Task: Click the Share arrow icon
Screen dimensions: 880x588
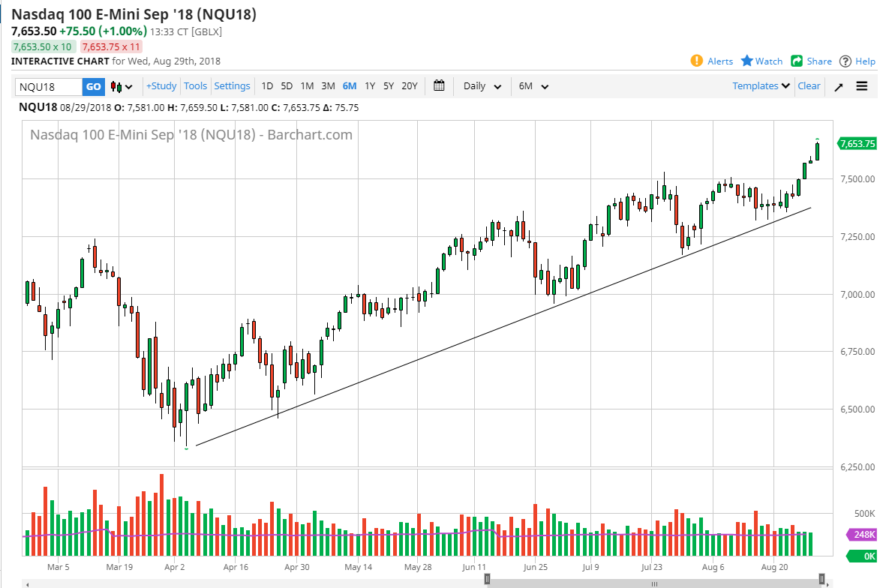Action: [x=796, y=61]
